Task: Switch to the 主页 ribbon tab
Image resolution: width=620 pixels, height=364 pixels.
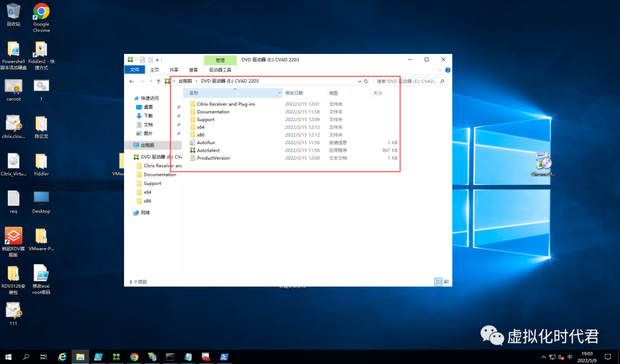Action: [154, 70]
